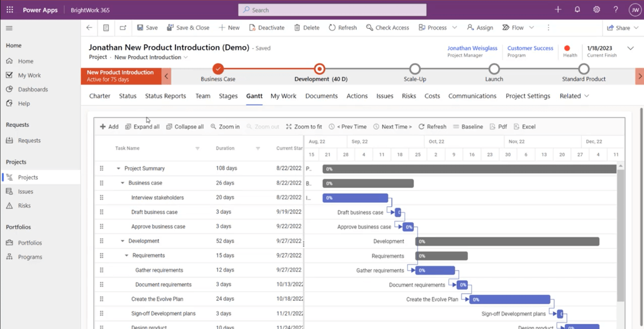Click the Baseline icon in Gantt toolbar
This screenshot has width=644, height=329.
tap(456, 127)
